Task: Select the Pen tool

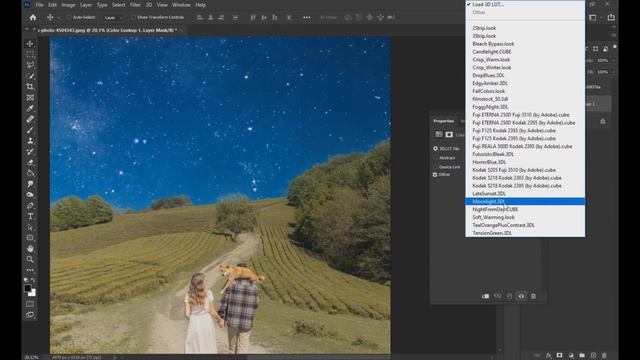Action: (x=30, y=205)
